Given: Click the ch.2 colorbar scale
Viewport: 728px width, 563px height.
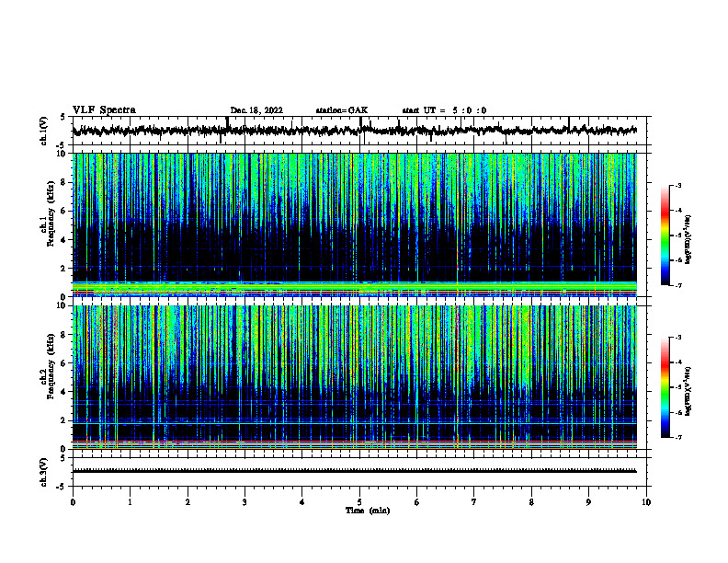Looking at the screenshot, I should pos(665,387).
